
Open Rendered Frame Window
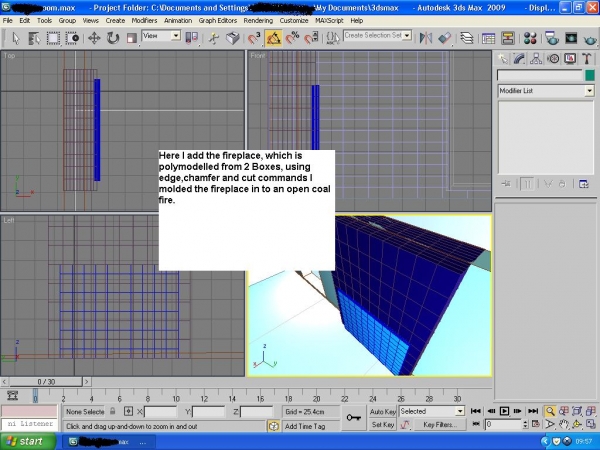point(571,38)
